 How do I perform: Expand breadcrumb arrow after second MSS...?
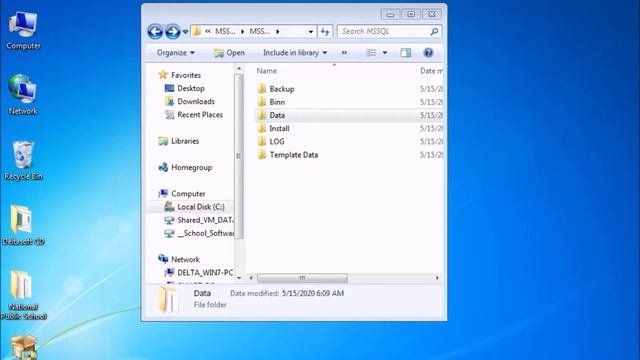(x=278, y=31)
